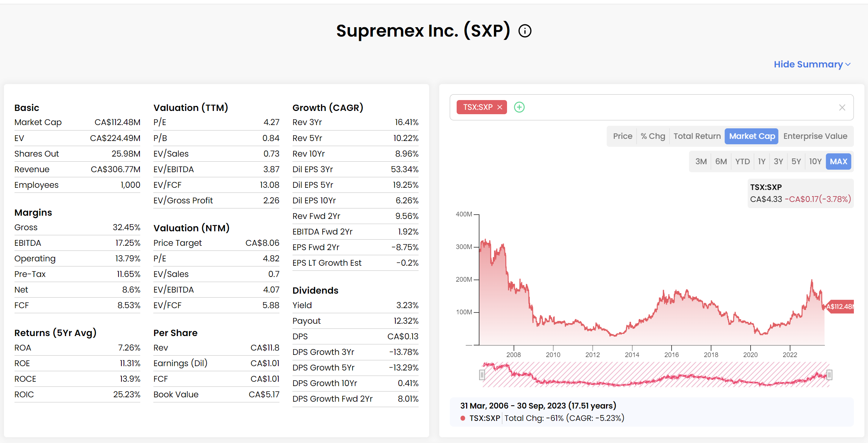Choose the 5Y time range
Viewport: 868px width, 443px height.
(x=796, y=162)
